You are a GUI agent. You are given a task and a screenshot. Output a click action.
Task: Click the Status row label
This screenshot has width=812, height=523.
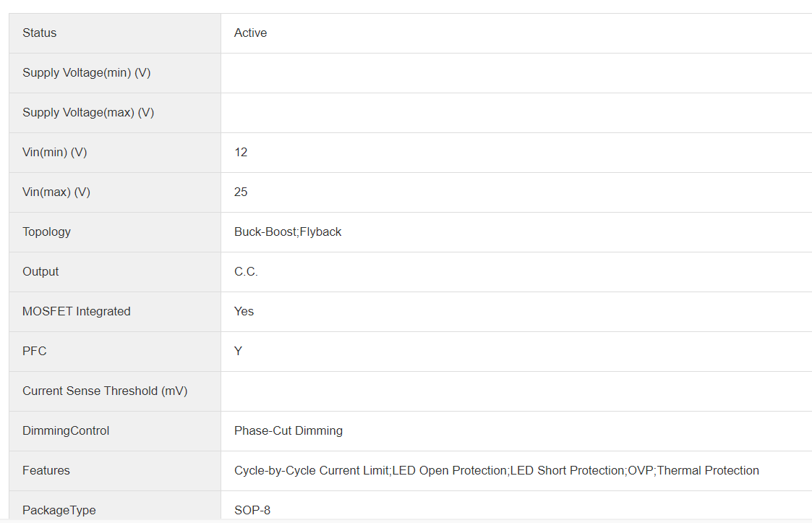tap(39, 33)
